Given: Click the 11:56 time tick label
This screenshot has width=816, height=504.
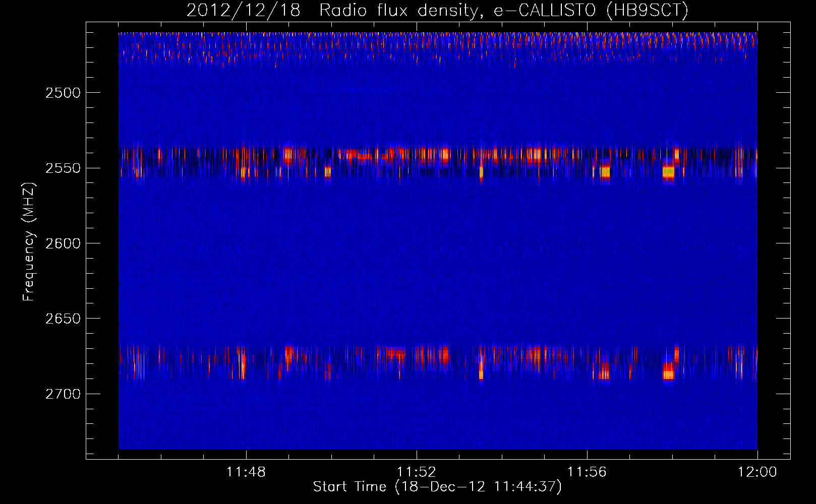Looking at the screenshot, I should 587,472.
